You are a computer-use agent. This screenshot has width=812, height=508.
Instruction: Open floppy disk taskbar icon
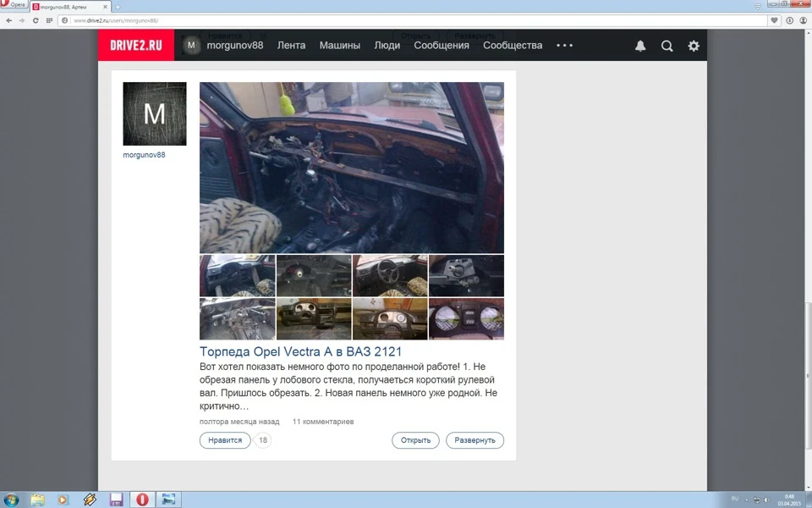(116, 500)
